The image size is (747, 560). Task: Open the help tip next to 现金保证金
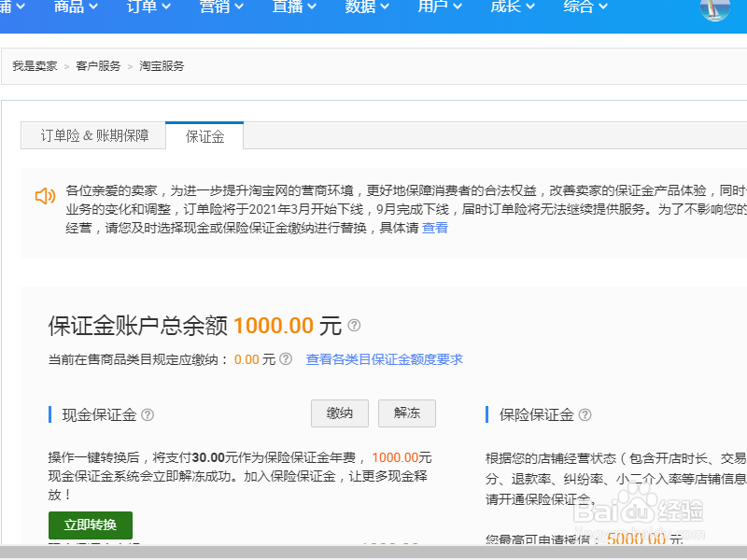[148, 414]
